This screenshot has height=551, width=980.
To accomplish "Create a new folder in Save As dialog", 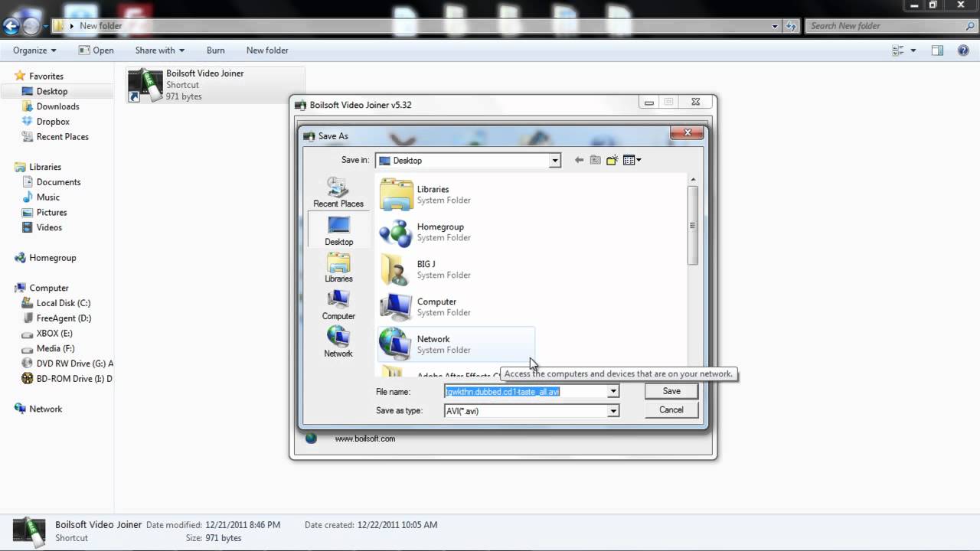I will tap(612, 160).
